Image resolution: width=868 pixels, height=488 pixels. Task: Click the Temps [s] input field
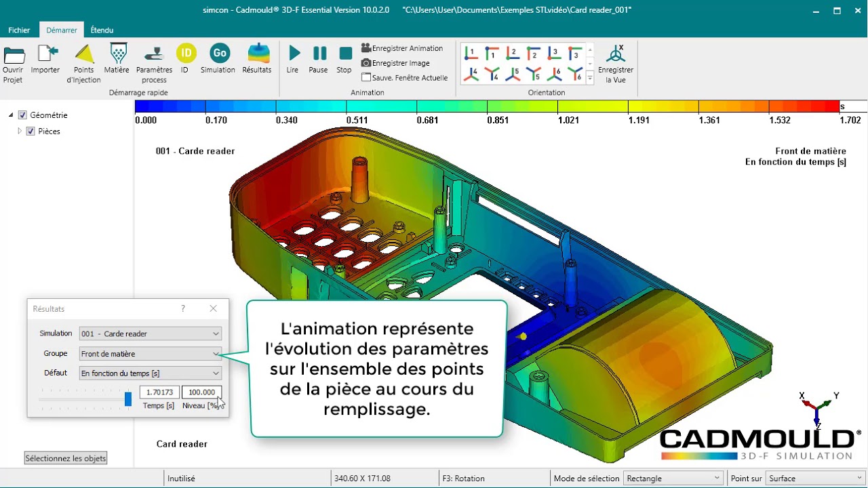pyautogui.click(x=159, y=392)
